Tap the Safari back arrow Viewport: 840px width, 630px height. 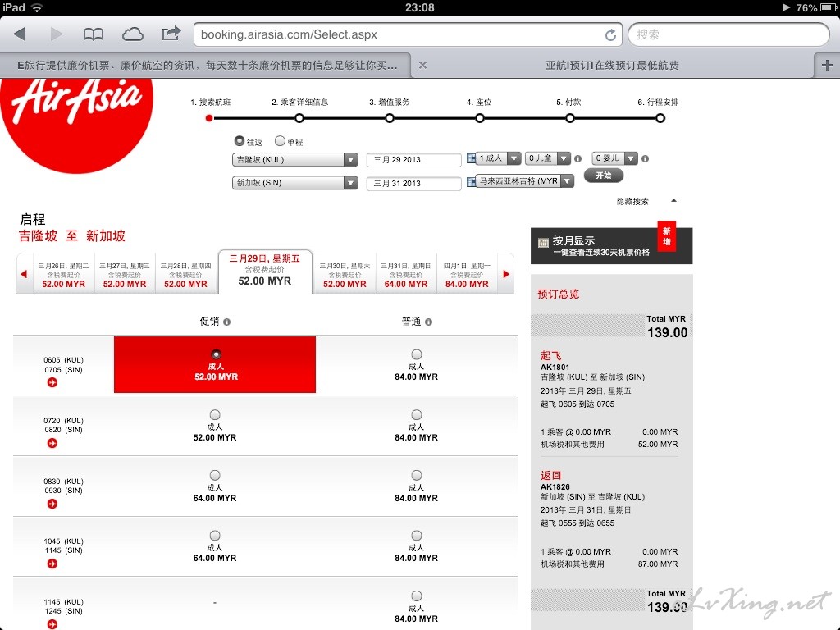click(20, 34)
